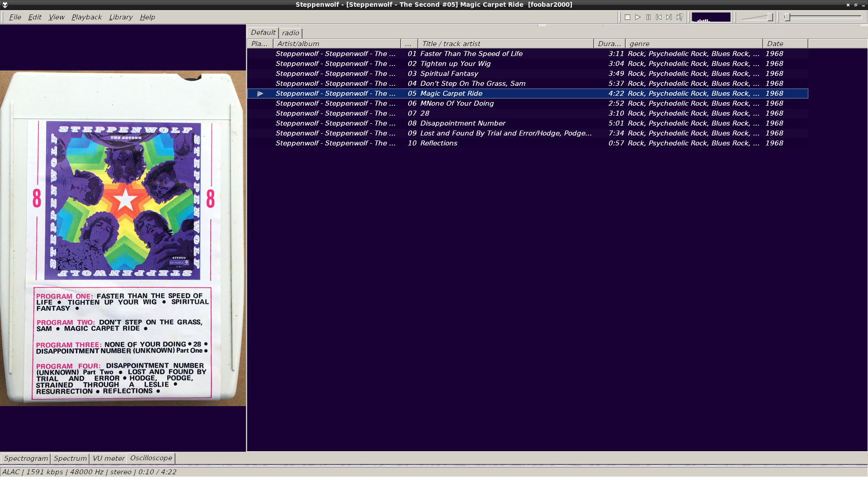
Task: Sort by Artist/album column header
Action: (337, 44)
